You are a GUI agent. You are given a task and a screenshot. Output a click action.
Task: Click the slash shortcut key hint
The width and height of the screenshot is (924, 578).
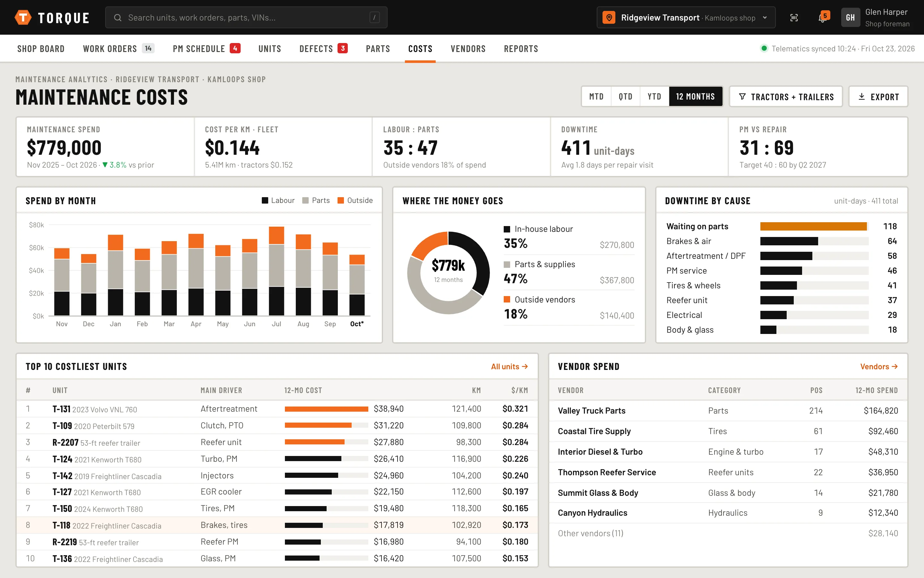pyautogui.click(x=374, y=18)
